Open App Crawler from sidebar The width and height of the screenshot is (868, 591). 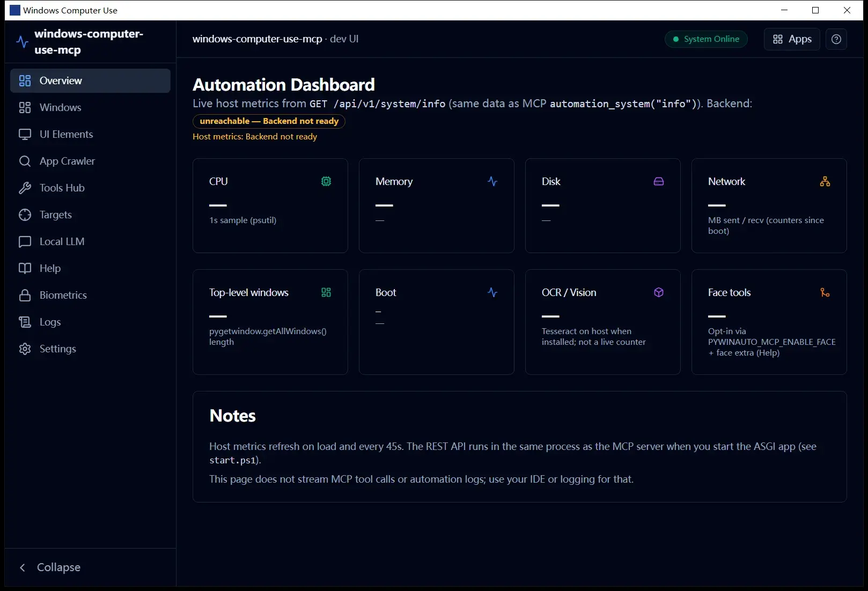pos(90,161)
